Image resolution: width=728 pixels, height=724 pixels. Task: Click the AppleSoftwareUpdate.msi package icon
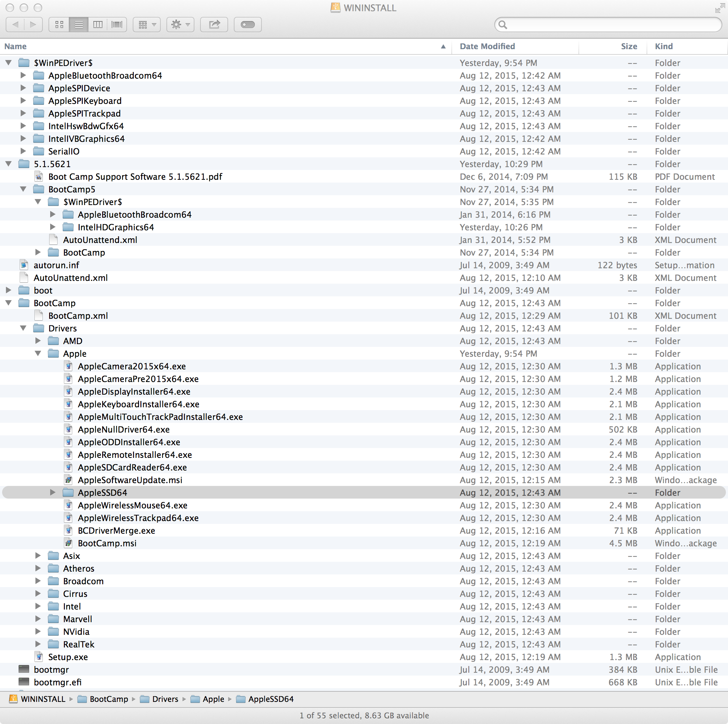(x=68, y=480)
